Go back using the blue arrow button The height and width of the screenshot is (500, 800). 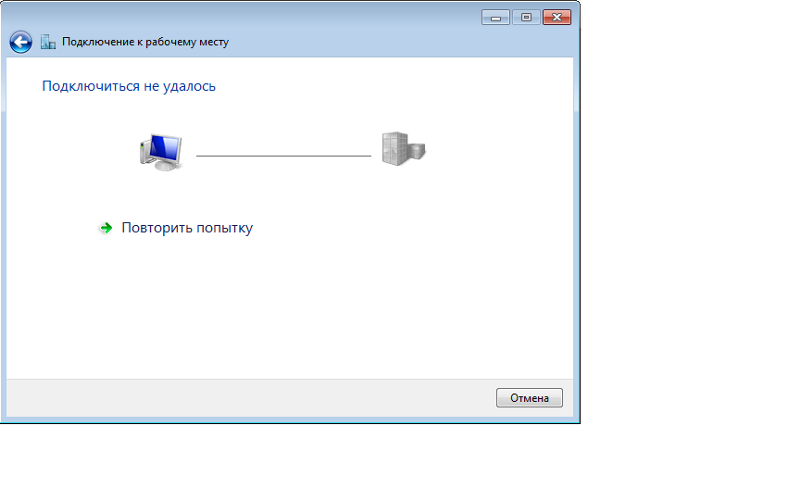[x=21, y=42]
